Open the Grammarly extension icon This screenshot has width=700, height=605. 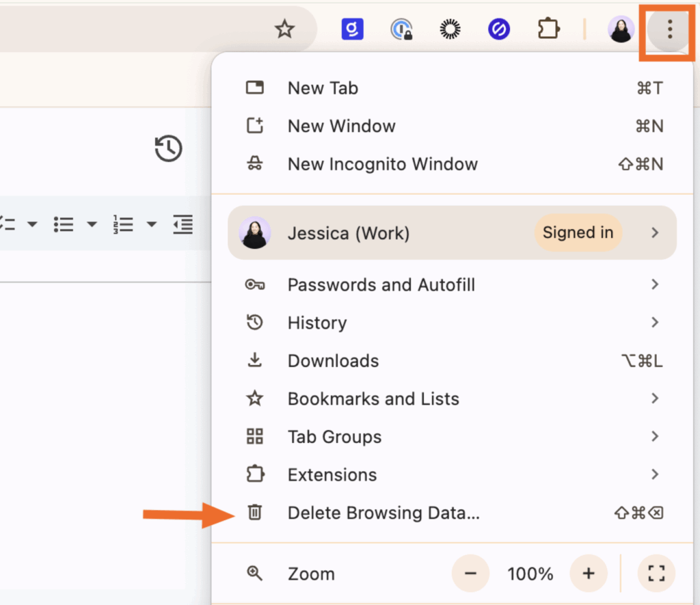click(x=352, y=29)
